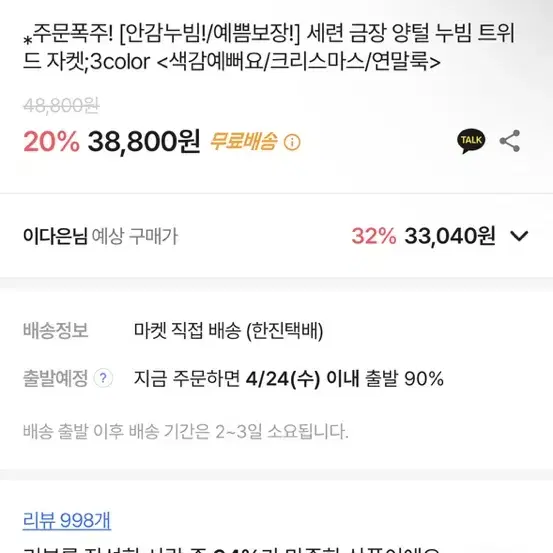Tap the 32% 33,040원 expected price

pyautogui.click(x=423, y=236)
